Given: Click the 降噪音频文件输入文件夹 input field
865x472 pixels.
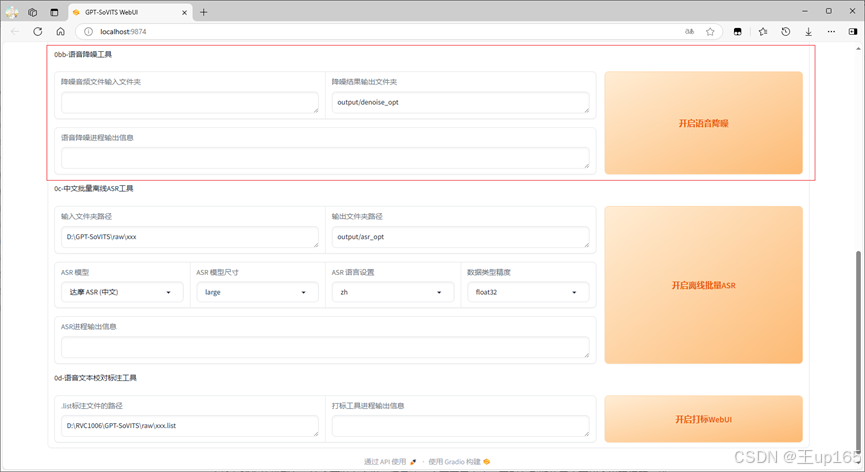Looking at the screenshot, I should pos(190,103).
